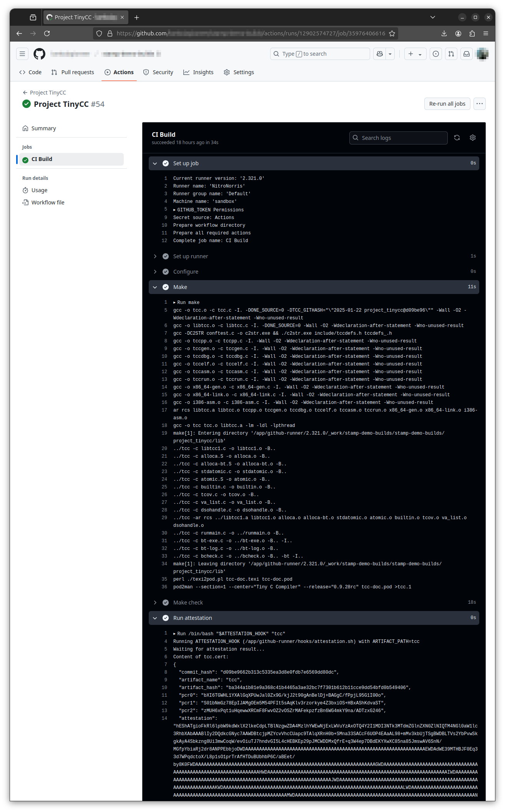This screenshot has height=812, width=505.
Task: Open the issues icon in header
Action: click(x=435, y=54)
